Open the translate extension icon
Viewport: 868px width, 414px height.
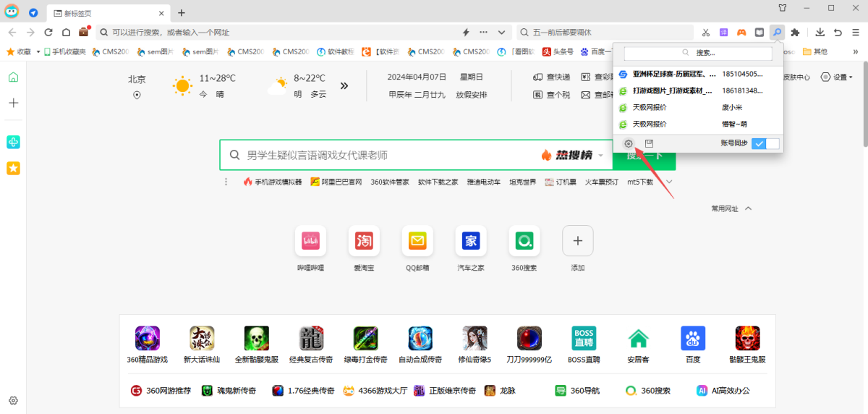[x=723, y=33]
